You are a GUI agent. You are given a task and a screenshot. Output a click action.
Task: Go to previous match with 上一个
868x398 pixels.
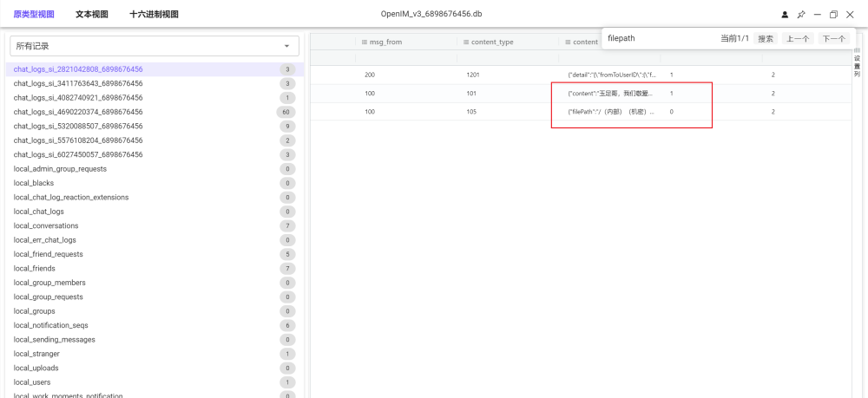point(798,39)
